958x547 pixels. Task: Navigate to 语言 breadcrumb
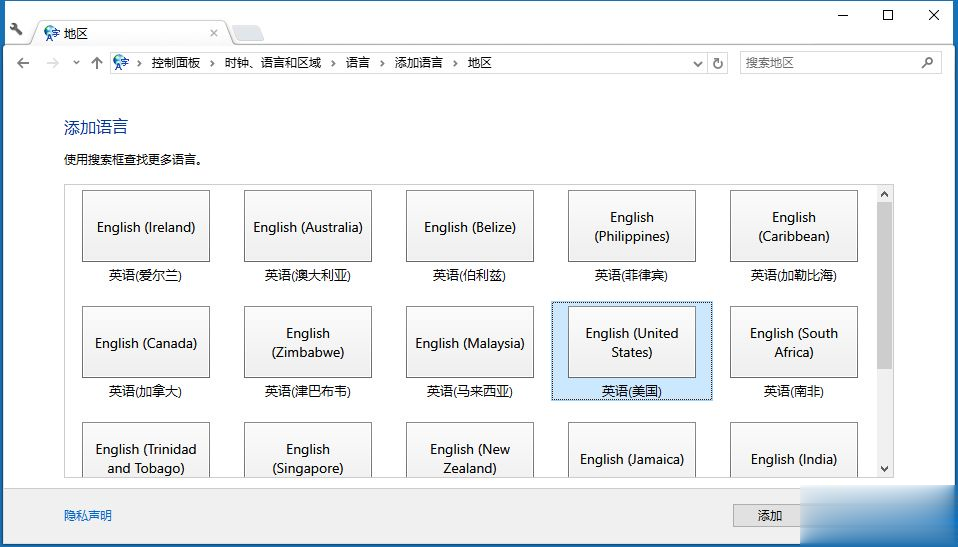coord(357,63)
